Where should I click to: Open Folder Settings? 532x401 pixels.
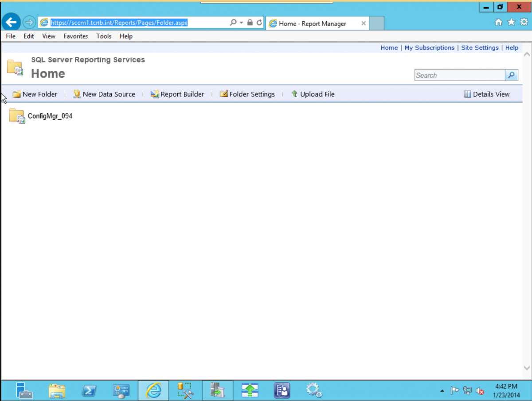(247, 94)
